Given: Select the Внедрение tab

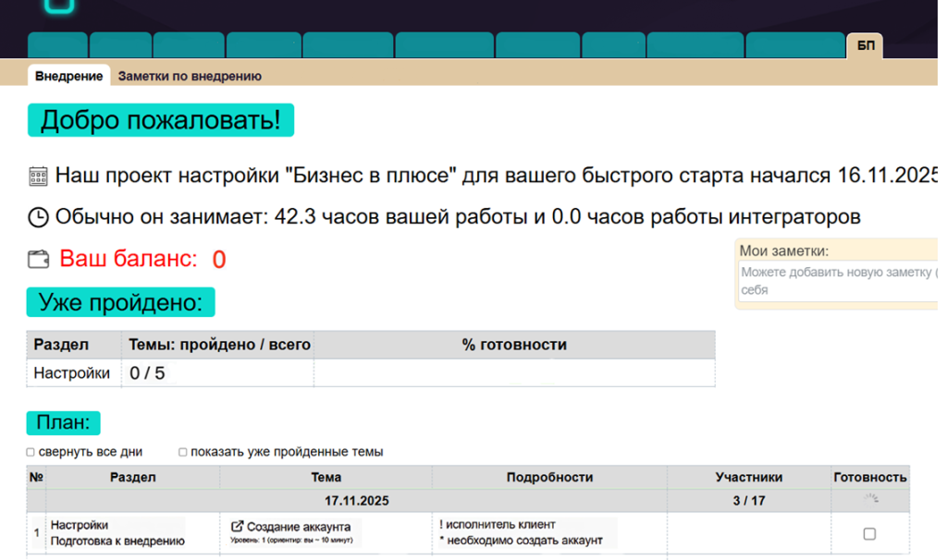Looking at the screenshot, I should (68, 77).
